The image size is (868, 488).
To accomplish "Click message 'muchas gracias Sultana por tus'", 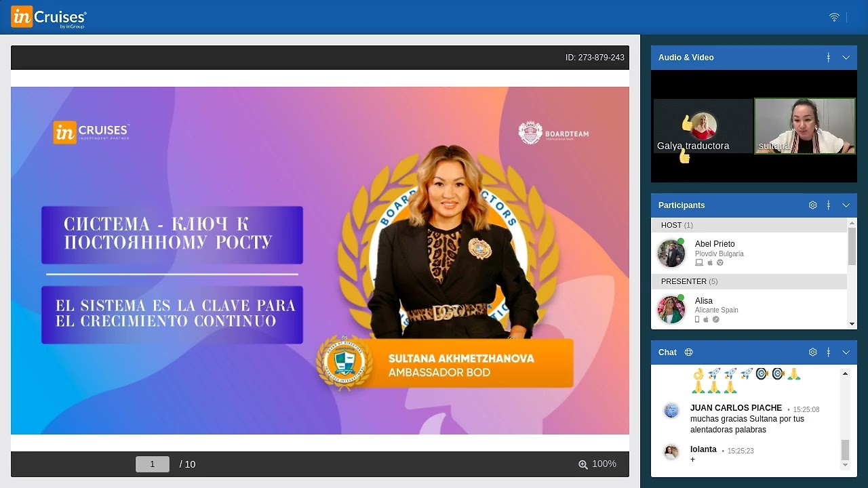I will (x=747, y=419).
